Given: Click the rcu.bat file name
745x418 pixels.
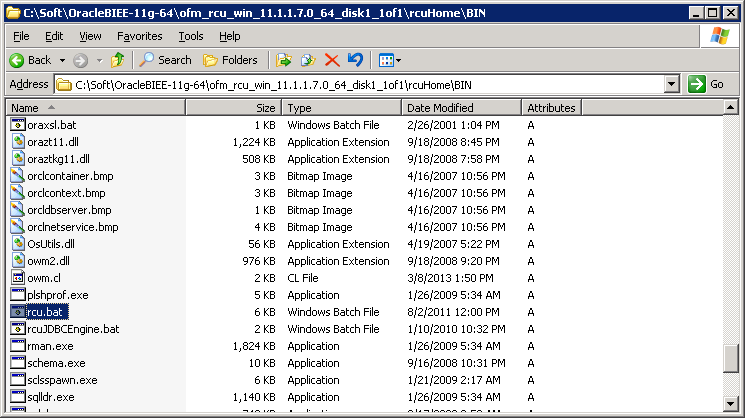Looking at the screenshot, I should (47, 312).
